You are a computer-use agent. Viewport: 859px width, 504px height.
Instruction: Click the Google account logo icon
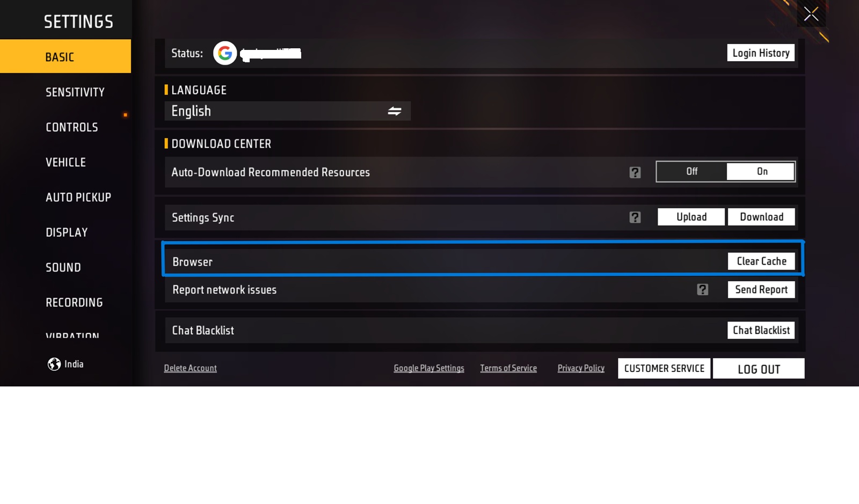pyautogui.click(x=225, y=53)
